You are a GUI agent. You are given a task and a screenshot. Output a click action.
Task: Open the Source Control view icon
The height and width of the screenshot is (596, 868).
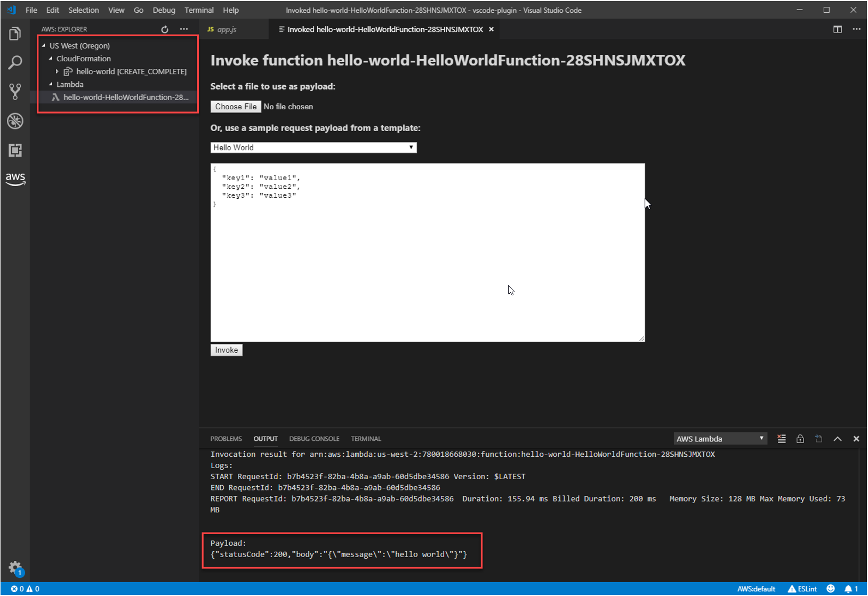[15, 92]
